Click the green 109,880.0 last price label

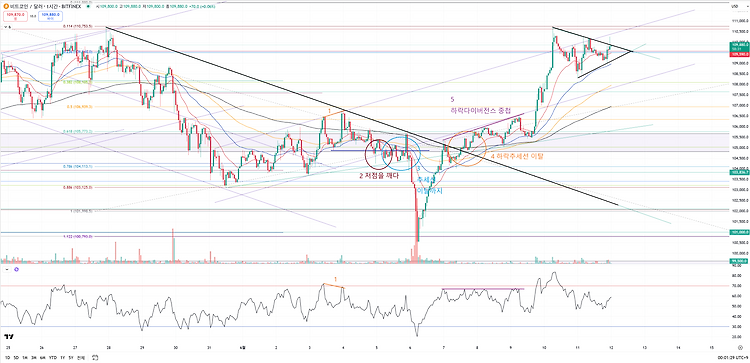(739, 46)
